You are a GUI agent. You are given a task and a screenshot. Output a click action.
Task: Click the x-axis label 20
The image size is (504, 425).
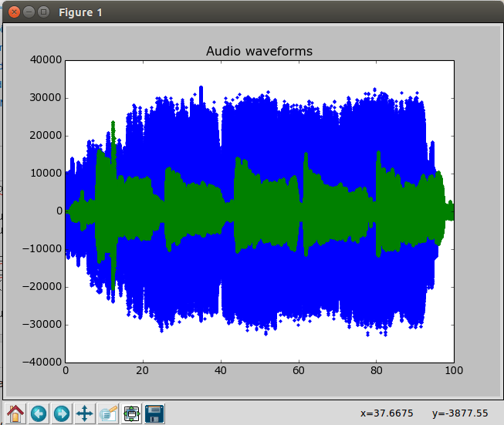pos(143,371)
